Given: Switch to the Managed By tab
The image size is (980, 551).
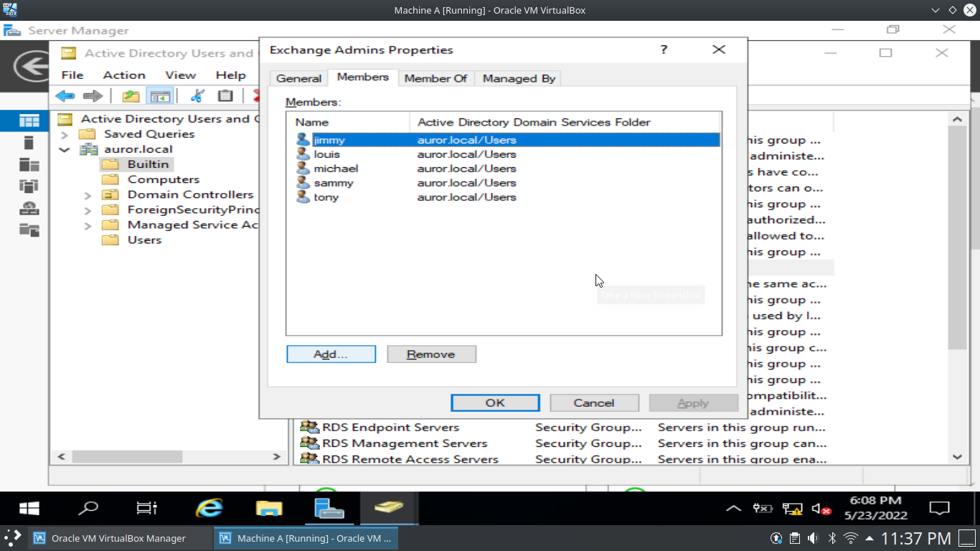Looking at the screenshot, I should (519, 78).
